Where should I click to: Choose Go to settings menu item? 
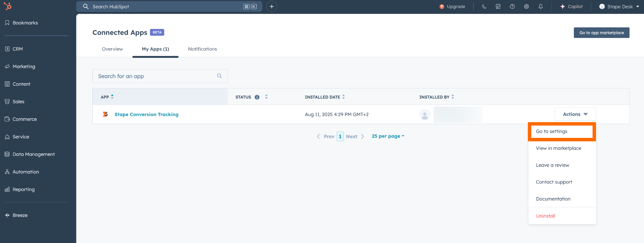562,131
